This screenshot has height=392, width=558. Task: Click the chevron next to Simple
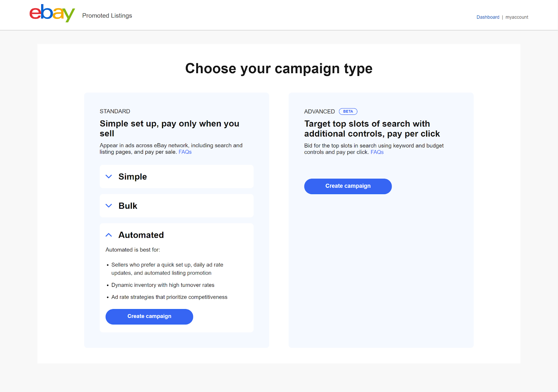(108, 176)
